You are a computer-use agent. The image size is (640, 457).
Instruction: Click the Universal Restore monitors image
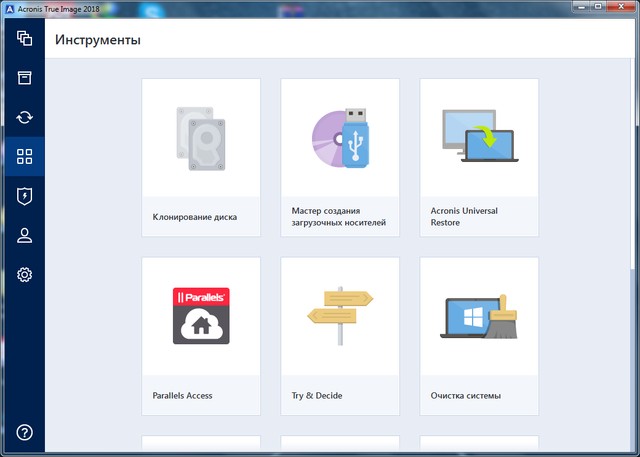479,137
